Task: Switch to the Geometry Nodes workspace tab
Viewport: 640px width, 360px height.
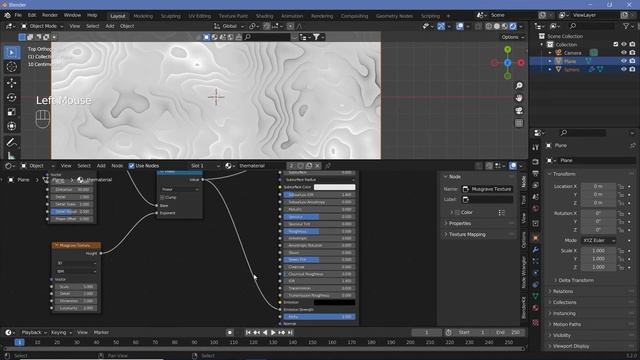Action: click(394, 16)
